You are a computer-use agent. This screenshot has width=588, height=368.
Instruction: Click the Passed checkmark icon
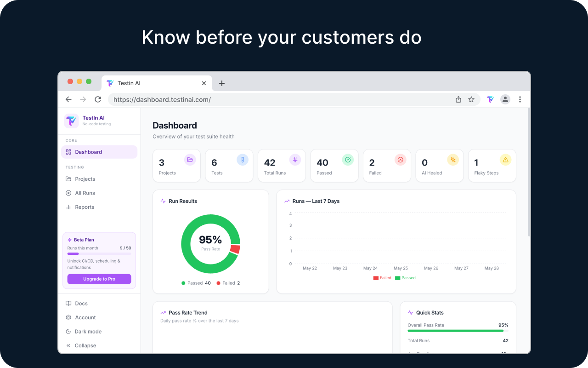[x=348, y=160]
